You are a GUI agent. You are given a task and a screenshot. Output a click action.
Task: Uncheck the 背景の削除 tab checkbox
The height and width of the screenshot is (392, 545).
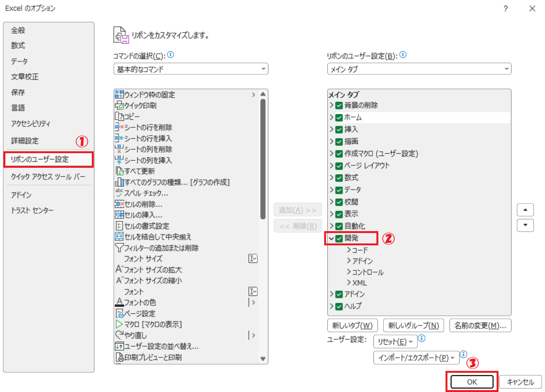point(339,105)
